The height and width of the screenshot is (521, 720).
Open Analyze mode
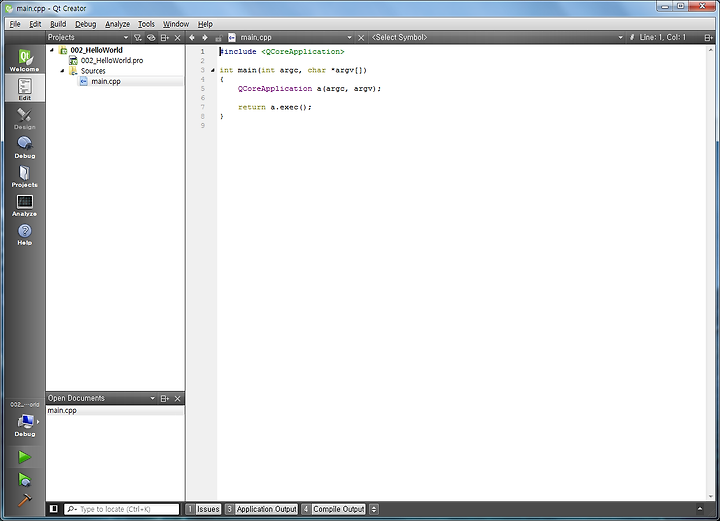[25, 205]
